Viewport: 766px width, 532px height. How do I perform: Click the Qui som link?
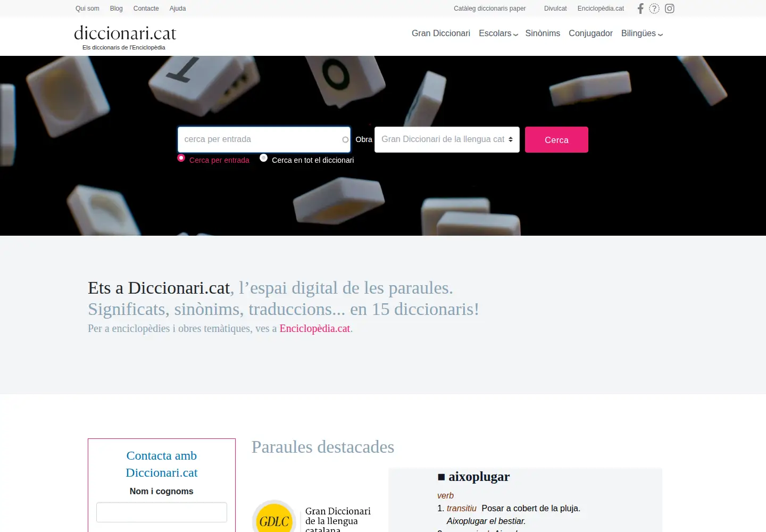click(x=87, y=9)
